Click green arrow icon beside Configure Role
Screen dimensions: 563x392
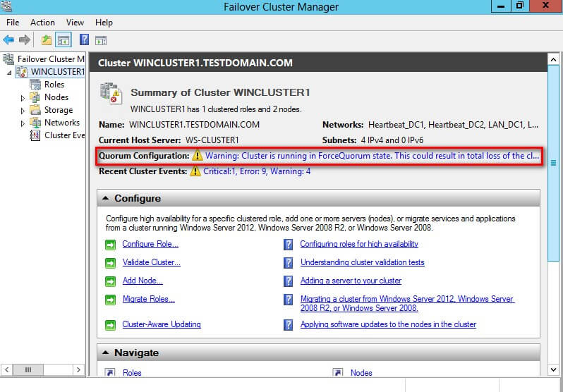pyautogui.click(x=110, y=245)
